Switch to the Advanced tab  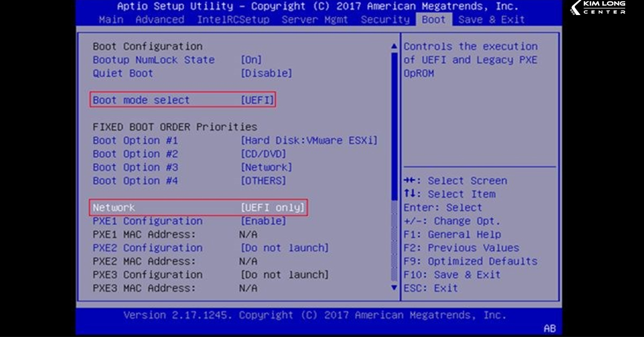[159, 20]
